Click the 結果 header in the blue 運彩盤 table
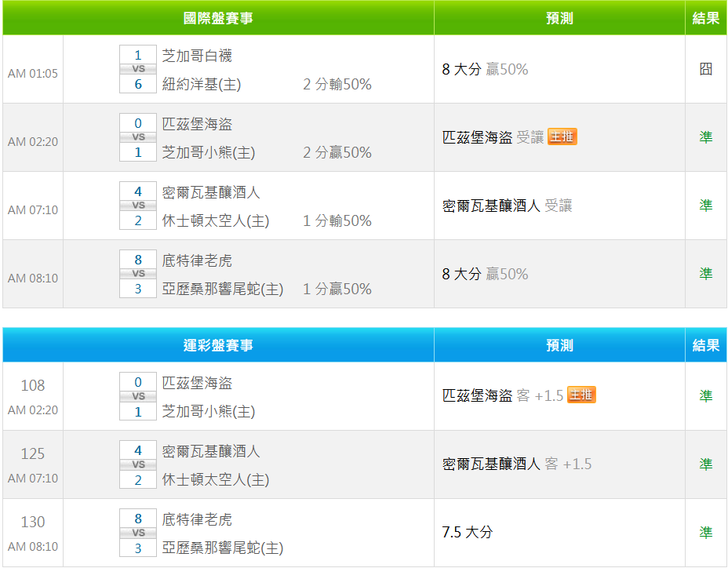728x568 pixels. coord(706,345)
